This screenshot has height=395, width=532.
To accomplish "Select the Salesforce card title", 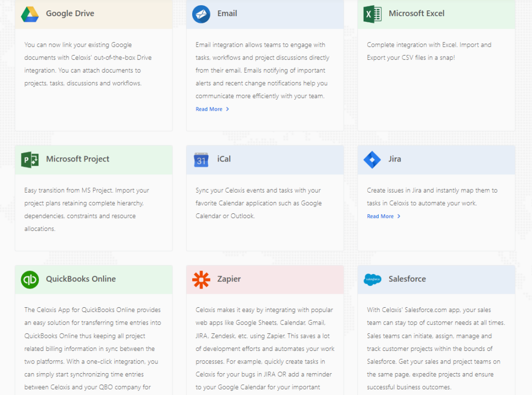I will coord(407,279).
